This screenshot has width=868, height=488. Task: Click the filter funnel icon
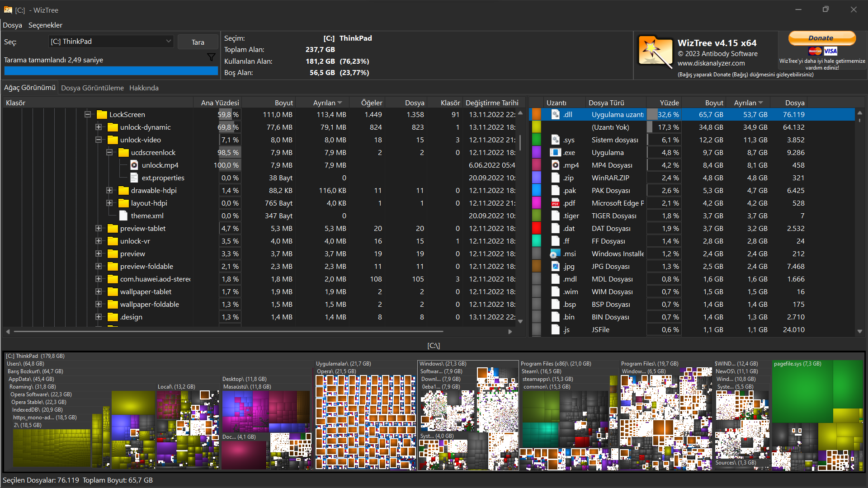pos(211,57)
